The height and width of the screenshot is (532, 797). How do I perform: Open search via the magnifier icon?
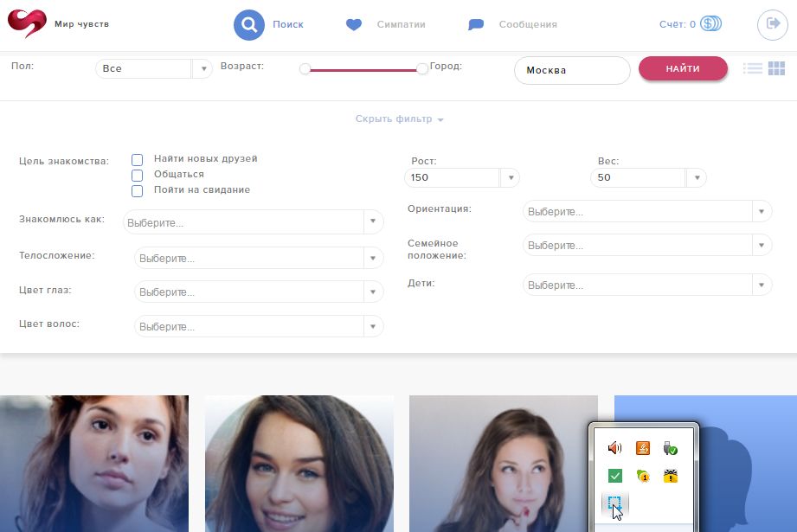tap(249, 24)
